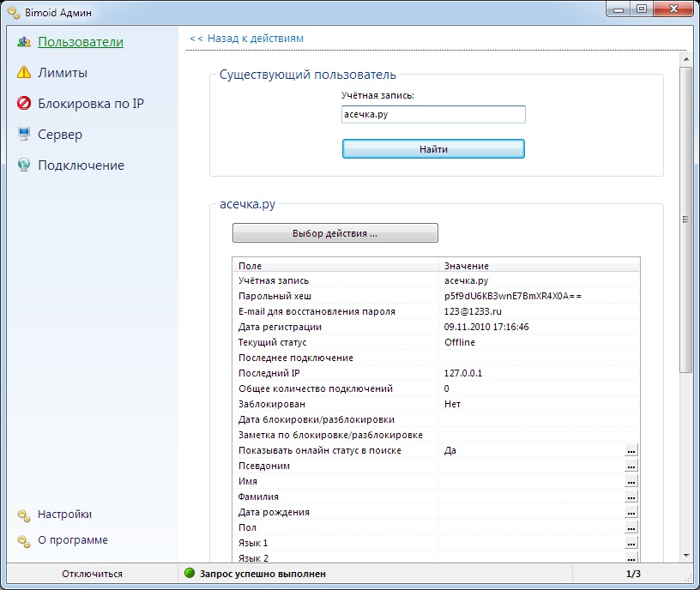
Task: Click the edit button for Имя row
Action: (x=631, y=481)
